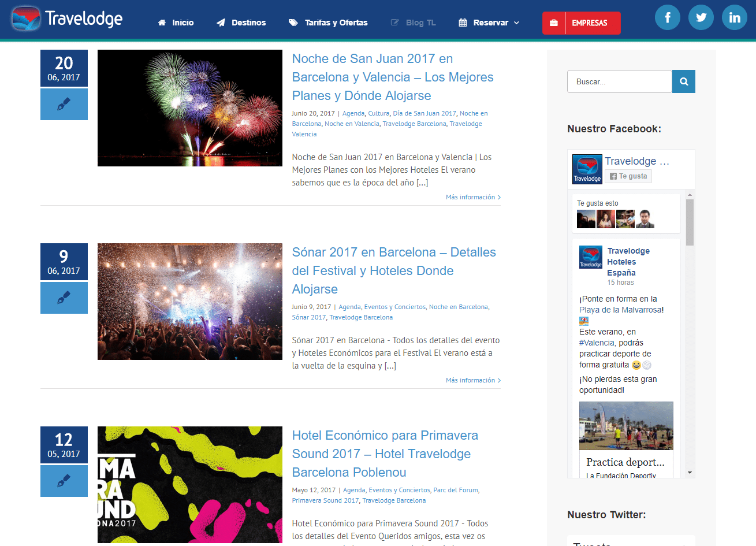Click the pen icon under date 9 06, 2017
The image size is (756, 546).
pyautogui.click(x=64, y=298)
